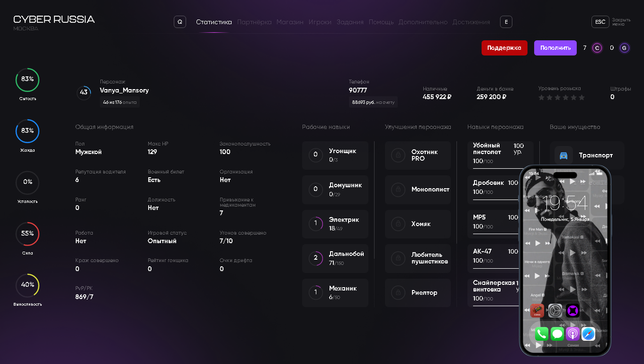
Task: Switch to the Дополнительно tab
Action: (423, 22)
